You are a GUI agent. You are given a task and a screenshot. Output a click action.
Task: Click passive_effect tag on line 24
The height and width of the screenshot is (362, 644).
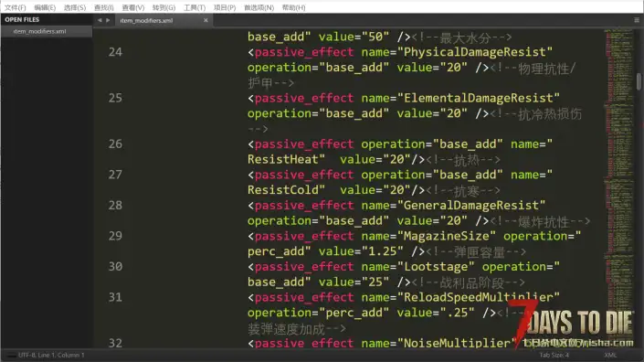304,53
